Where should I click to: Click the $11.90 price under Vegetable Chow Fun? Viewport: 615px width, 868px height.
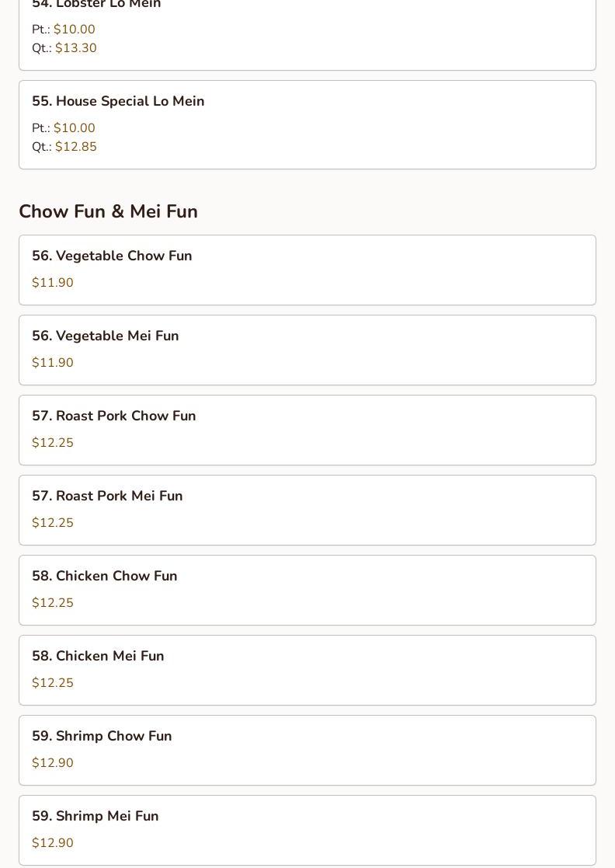coord(53,282)
